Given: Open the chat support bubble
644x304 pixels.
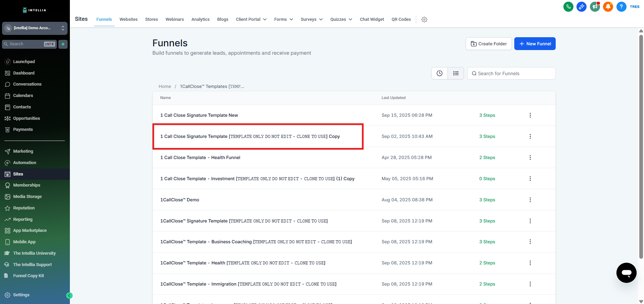Looking at the screenshot, I should point(626,273).
